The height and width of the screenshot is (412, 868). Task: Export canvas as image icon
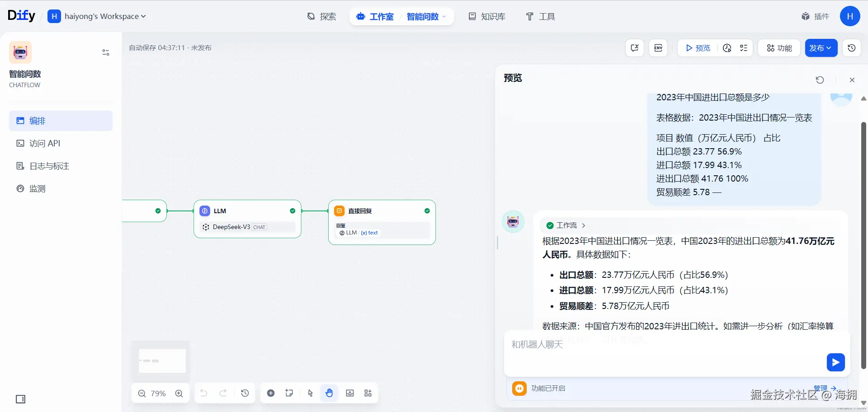pos(350,393)
